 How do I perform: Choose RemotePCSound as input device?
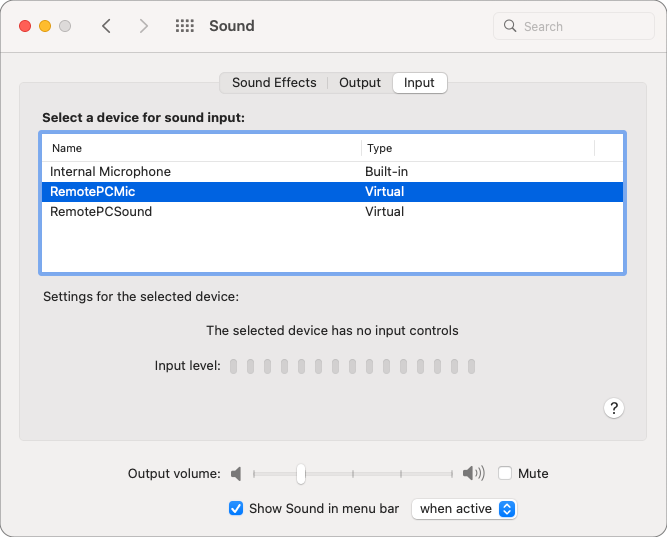(101, 212)
